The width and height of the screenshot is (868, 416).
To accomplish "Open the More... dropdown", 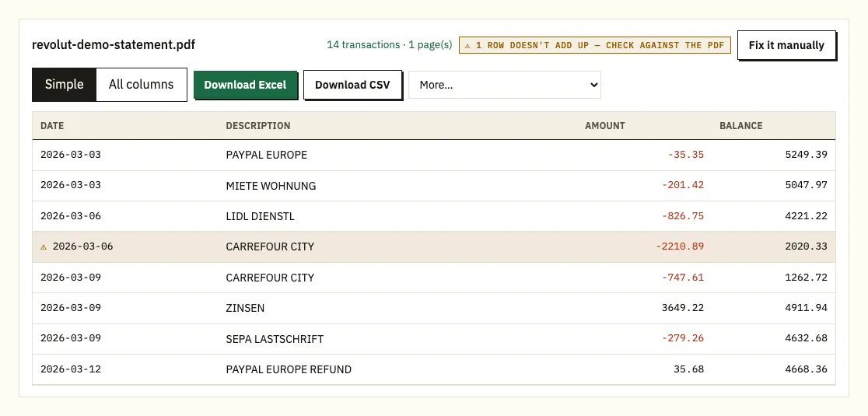I will (x=504, y=85).
